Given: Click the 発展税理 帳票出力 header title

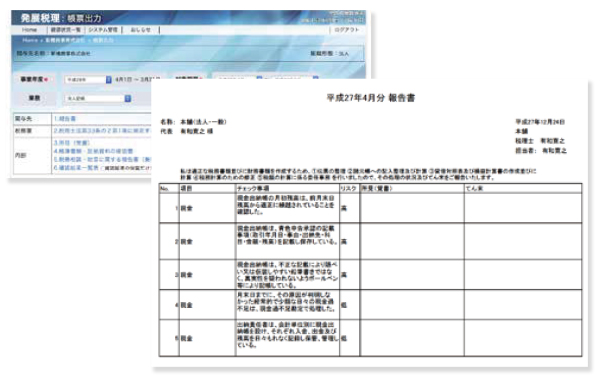Looking at the screenshot, I should pyautogui.click(x=61, y=18).
